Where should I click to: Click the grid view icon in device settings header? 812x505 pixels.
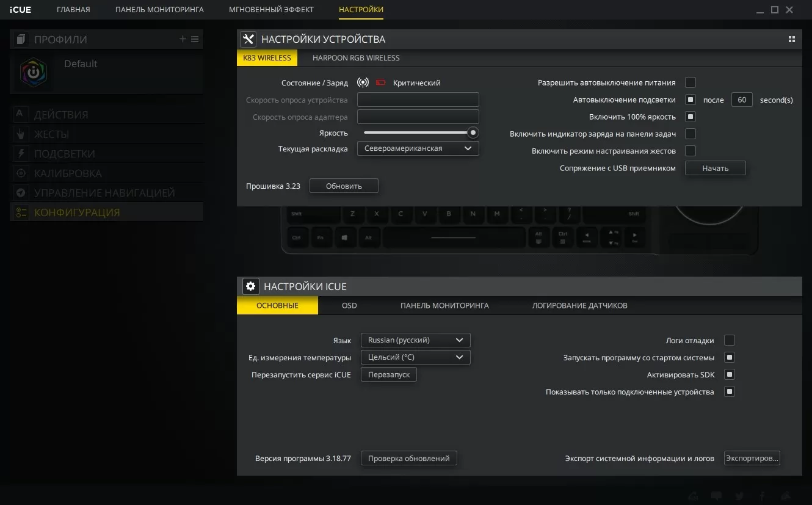[x=792, y=39]
